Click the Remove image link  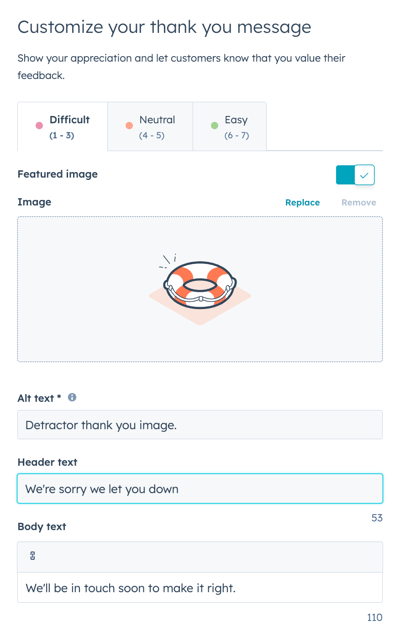(359, 202)
